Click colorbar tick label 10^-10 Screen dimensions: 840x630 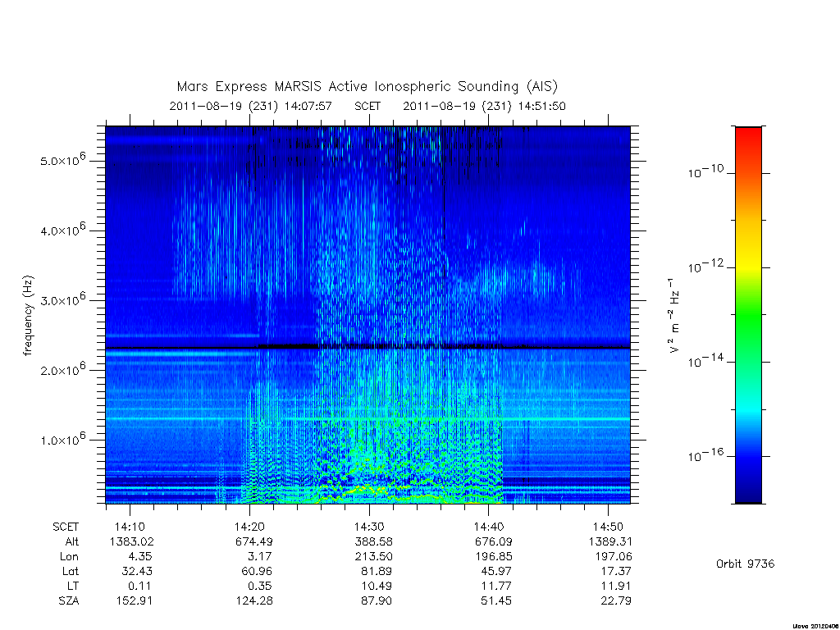pos(705,171)
